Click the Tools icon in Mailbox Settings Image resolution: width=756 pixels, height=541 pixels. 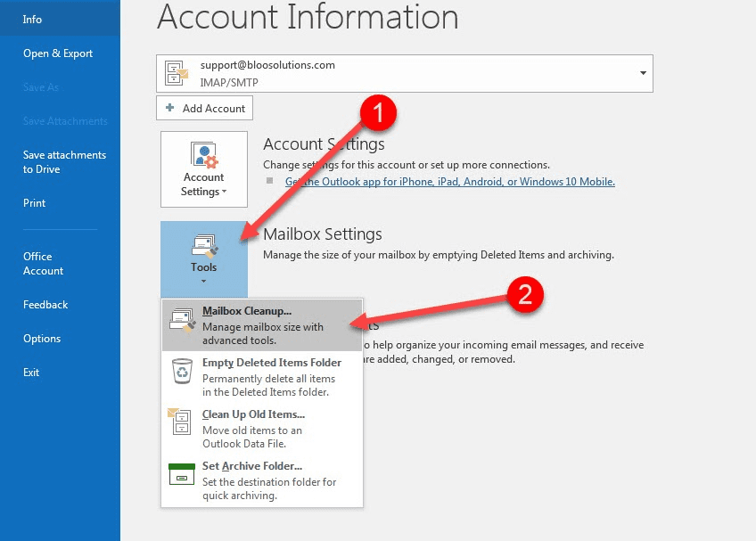pyautogui.click(x=203, y=245)
